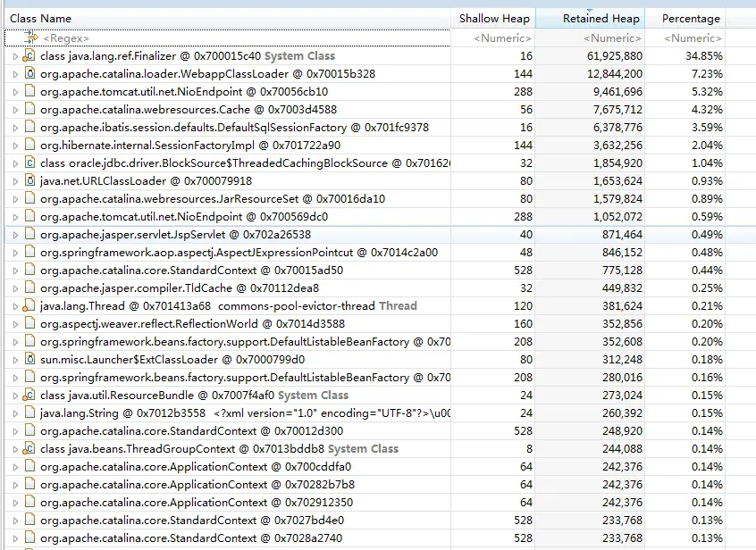Click the DefaultSqlSessionFactory object icon
Screen dimensions: 756x550
point(29,127)
